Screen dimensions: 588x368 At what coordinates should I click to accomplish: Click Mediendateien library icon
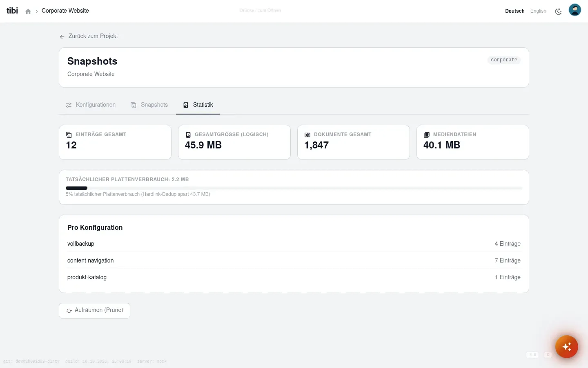(427, 135)
